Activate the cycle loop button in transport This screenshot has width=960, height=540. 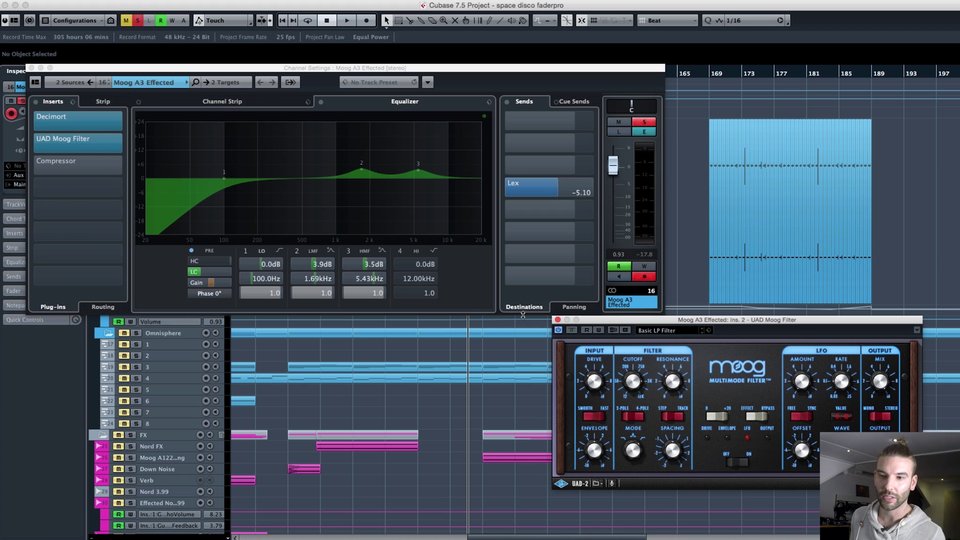tap(308, 20)
